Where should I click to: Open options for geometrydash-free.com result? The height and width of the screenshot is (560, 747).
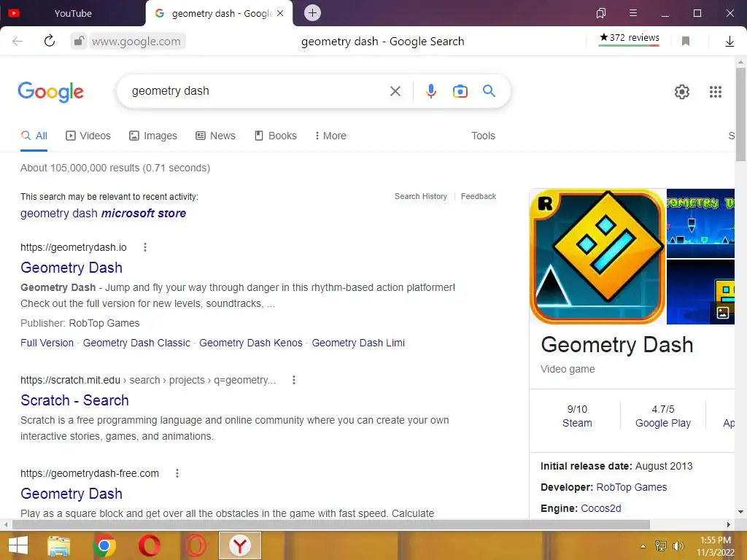[x=177, y=473]
